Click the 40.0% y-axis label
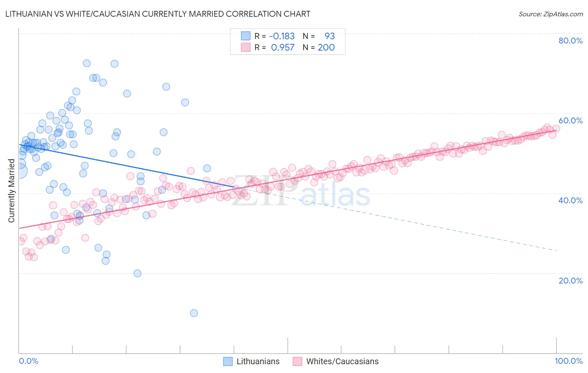Viewport: 588px width, 373px height. point(570,200)
